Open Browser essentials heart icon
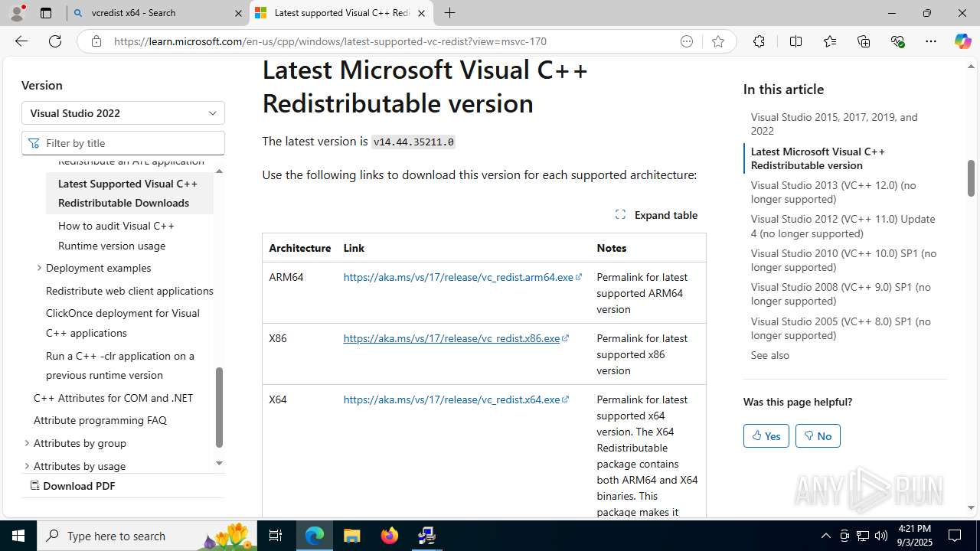Screen dimensions: 980x551 click(x=897, y=41)
